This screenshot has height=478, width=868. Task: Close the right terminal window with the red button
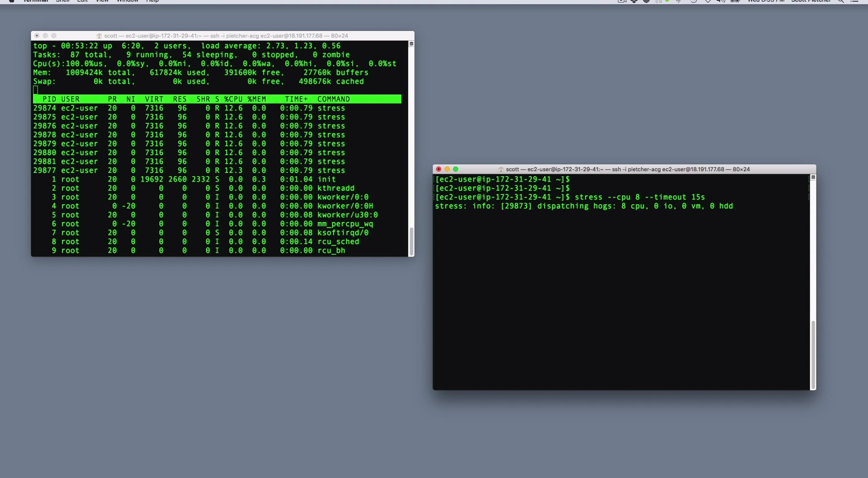tap(439, 169)
